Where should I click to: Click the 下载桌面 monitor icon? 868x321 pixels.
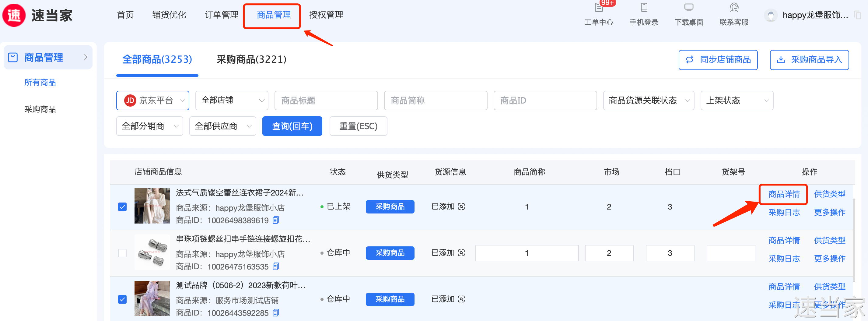point(689,8)
